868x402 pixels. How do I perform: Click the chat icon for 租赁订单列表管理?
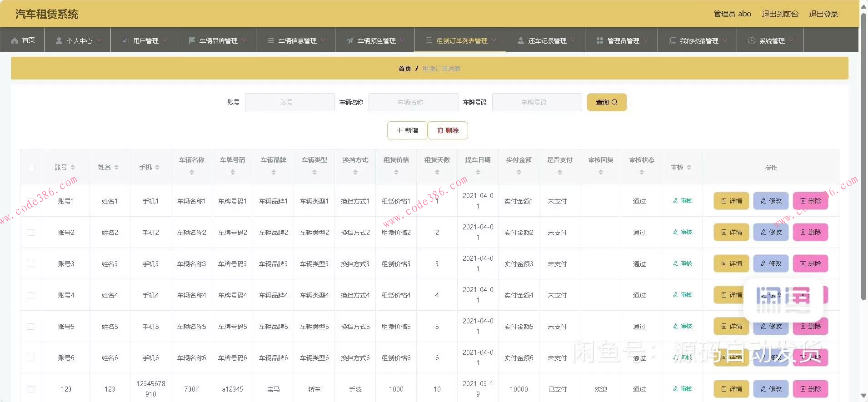[429, 40]
